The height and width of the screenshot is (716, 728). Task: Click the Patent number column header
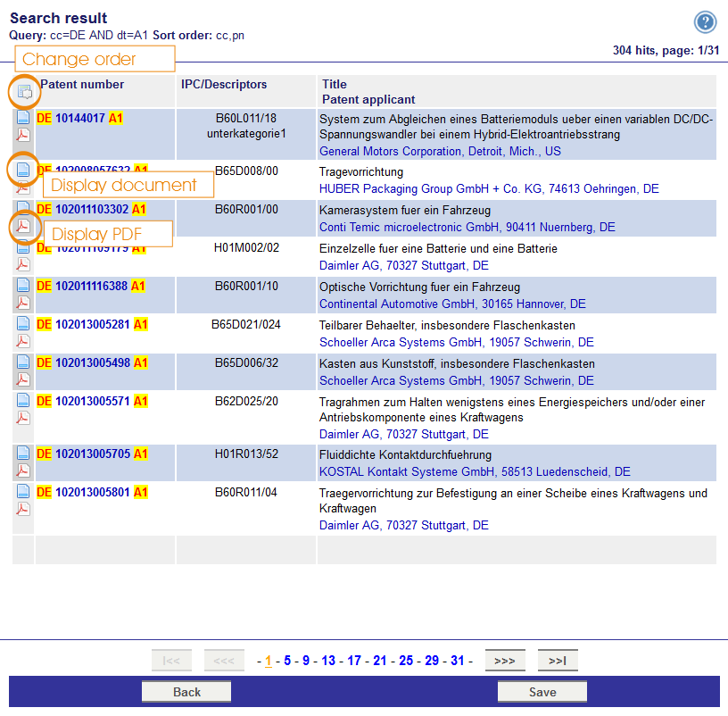[x=82, y=84]
